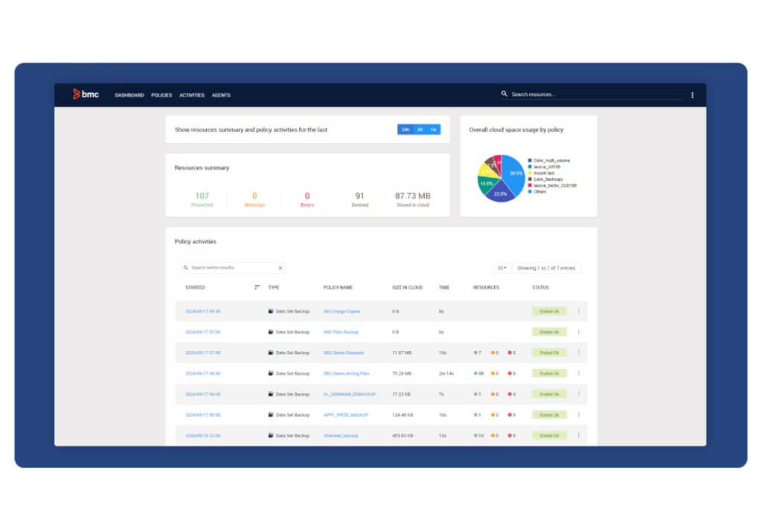Open row actions menu for IMS Files Backup

click(578, 332)
